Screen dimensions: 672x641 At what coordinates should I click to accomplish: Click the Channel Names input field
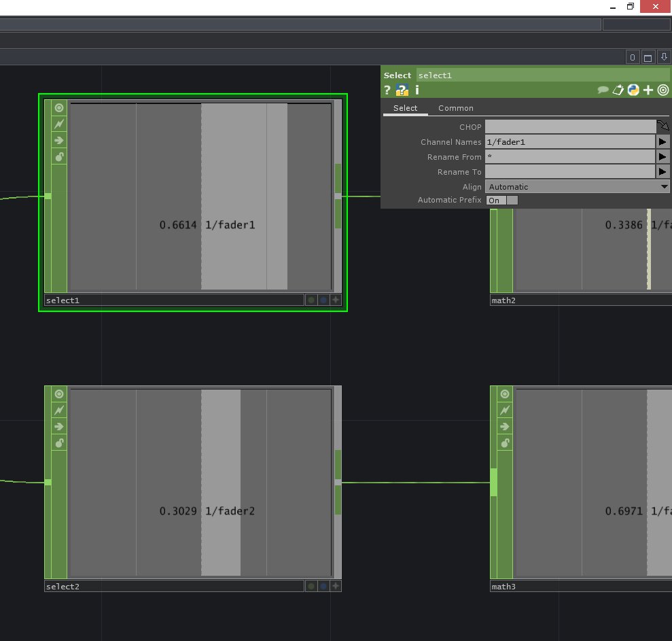click(x=570, y=142)
